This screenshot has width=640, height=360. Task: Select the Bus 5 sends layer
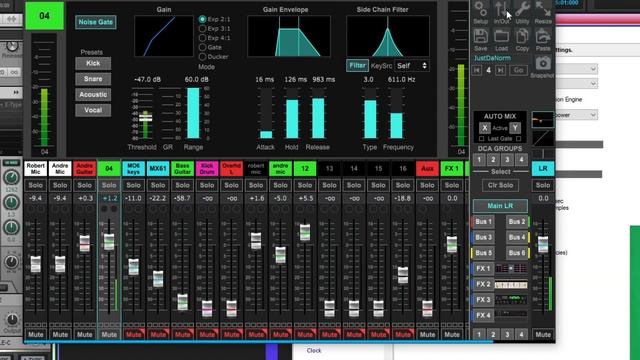coord(483,253)
